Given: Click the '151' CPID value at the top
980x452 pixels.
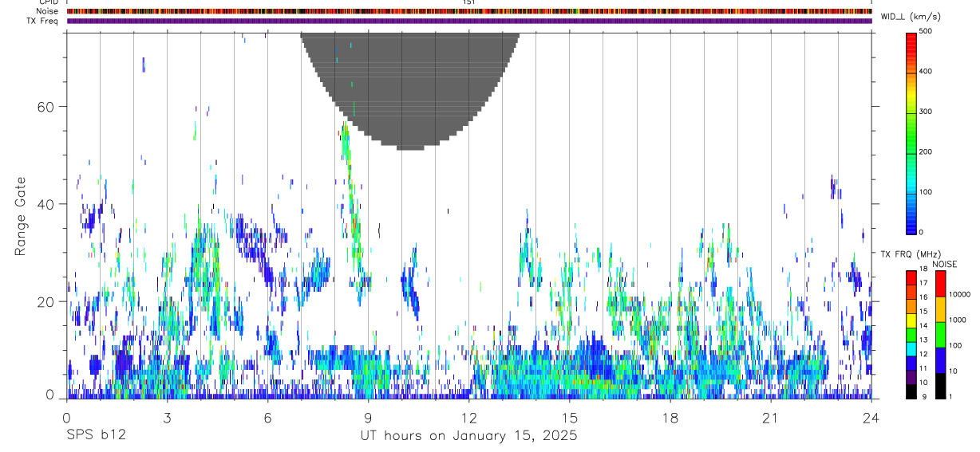Looking at the screenshot, I should [x=469, y=2].
